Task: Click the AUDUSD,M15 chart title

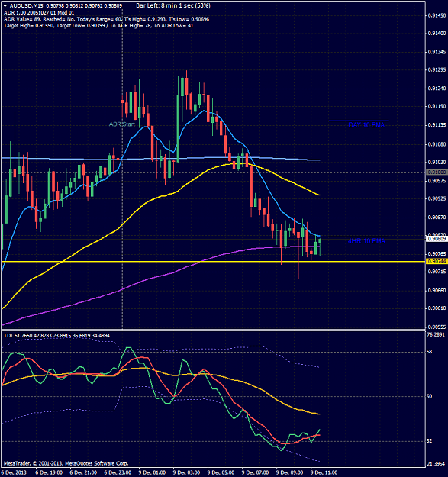Action: (x=27, y=5)
